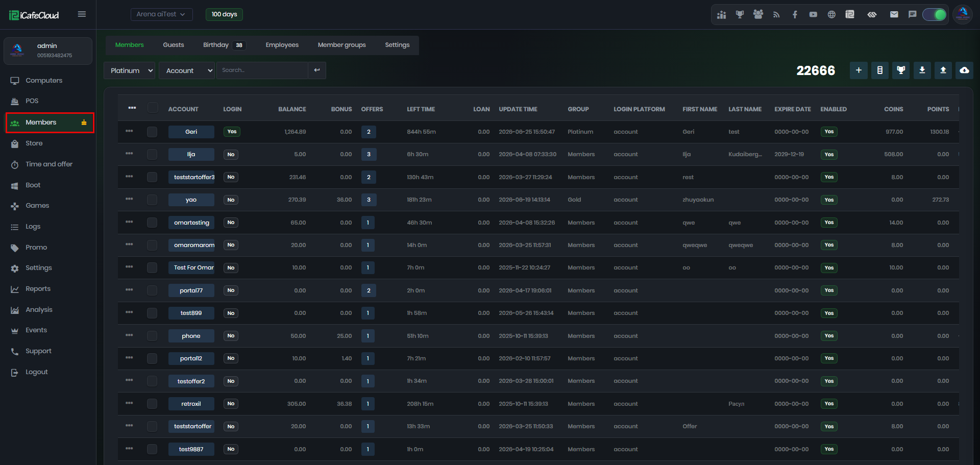Open the Account search field dropdown
Image resolution: width=980 pixels, height=465 pixels.
pos(187,70)
